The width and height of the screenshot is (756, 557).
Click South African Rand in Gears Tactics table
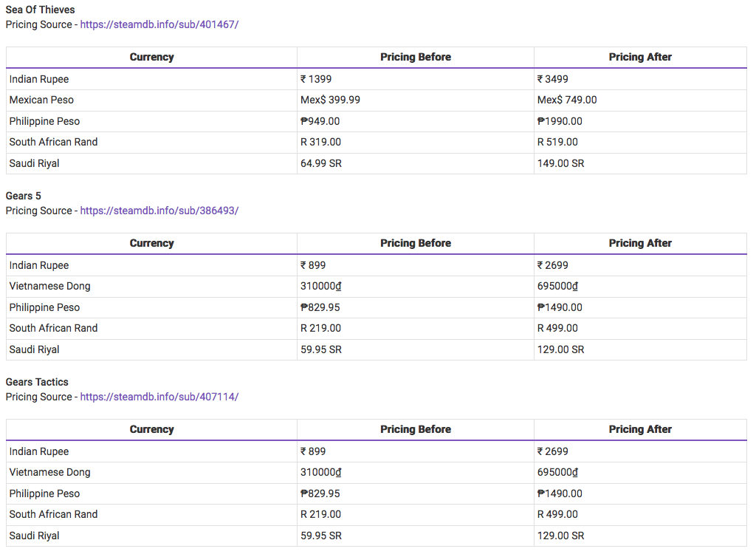53,514
